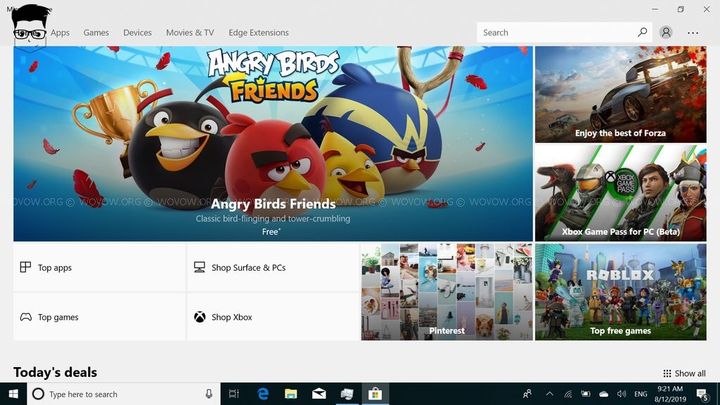Screen dimensions: 720x405
Task: Open Top games
Action: (99, 317)
